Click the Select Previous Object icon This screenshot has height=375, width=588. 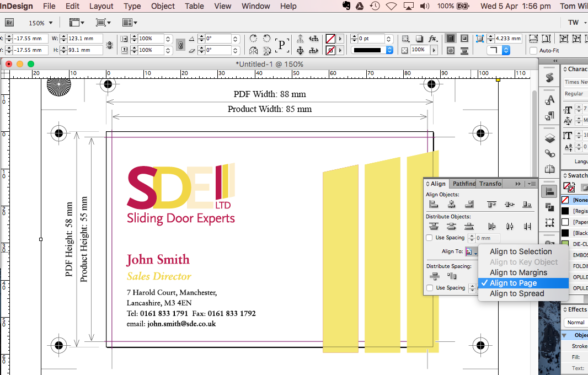(313, 38)
